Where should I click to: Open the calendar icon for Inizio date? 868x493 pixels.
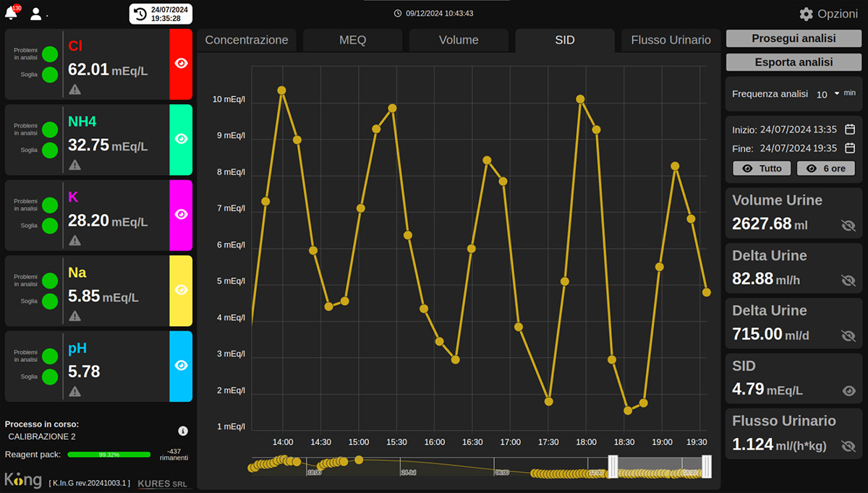coord(850,130)
